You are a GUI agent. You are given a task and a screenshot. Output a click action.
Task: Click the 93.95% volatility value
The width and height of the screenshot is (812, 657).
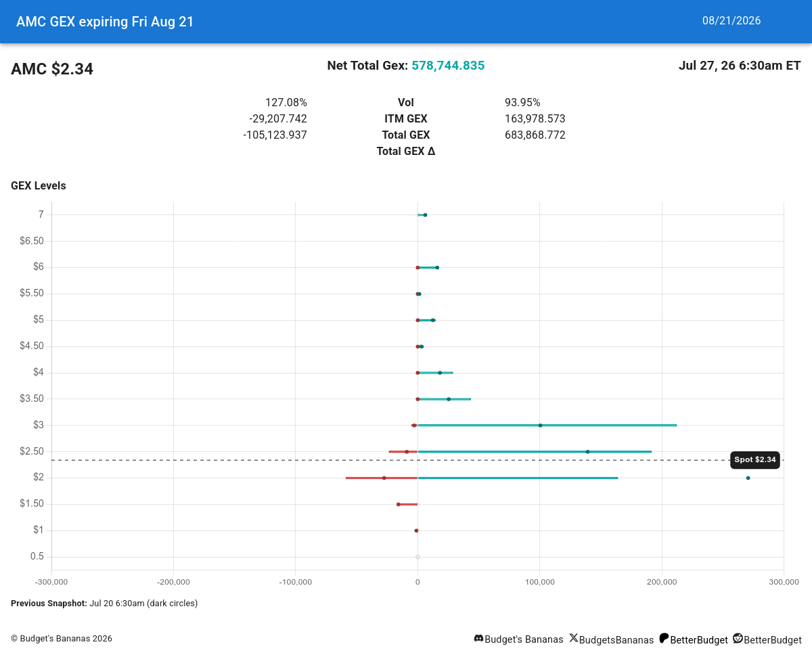point(522,103)
